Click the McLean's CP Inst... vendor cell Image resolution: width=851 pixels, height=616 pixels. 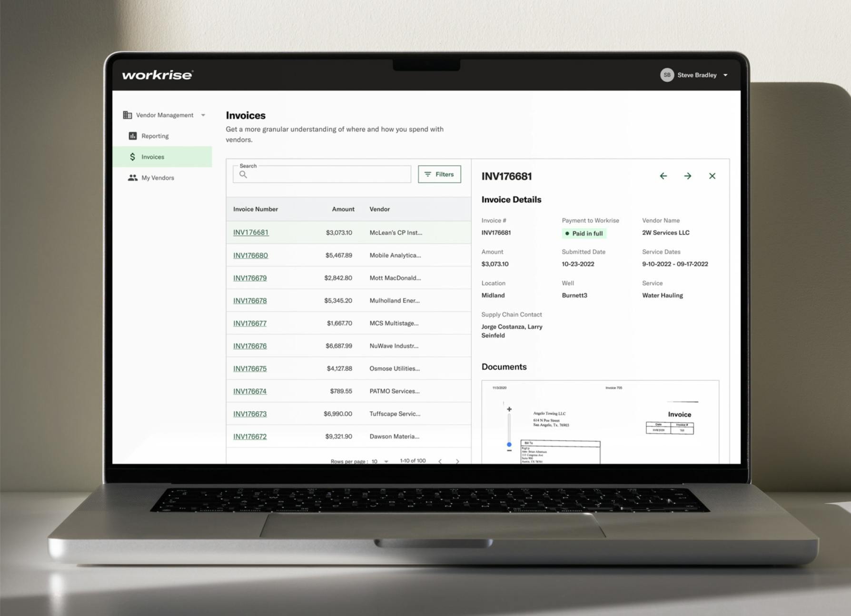396,233
